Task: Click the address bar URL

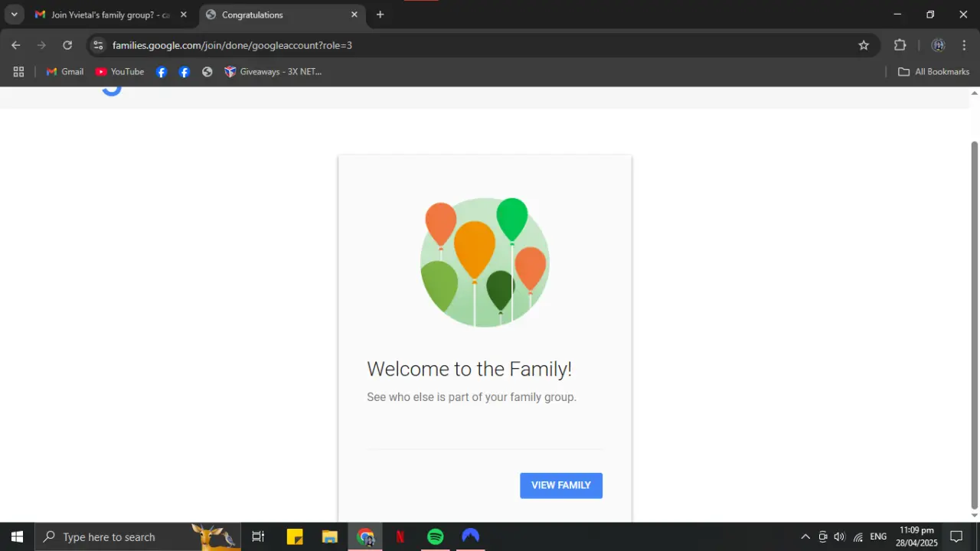Action: pos(232,45)
